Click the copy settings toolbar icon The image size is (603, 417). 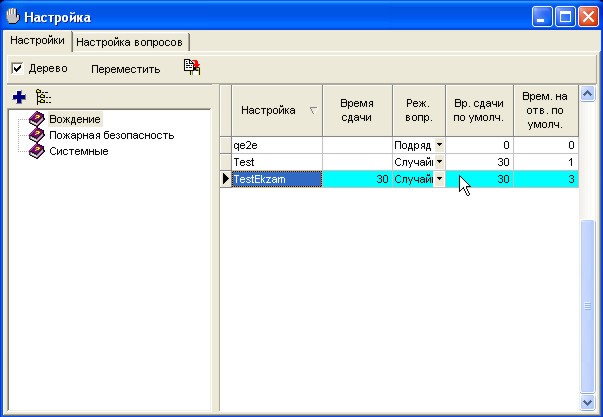click(x=191, y=67)
